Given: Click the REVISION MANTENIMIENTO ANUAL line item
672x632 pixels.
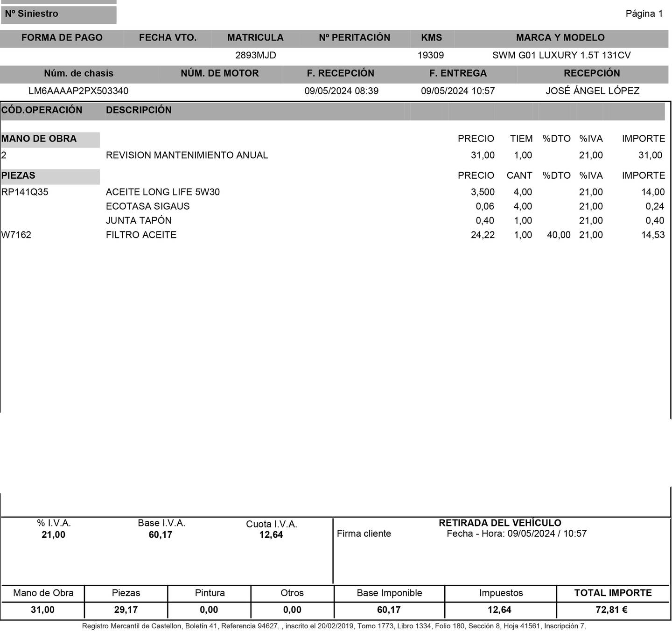Looking at the screenshot, I should (187, 155).
